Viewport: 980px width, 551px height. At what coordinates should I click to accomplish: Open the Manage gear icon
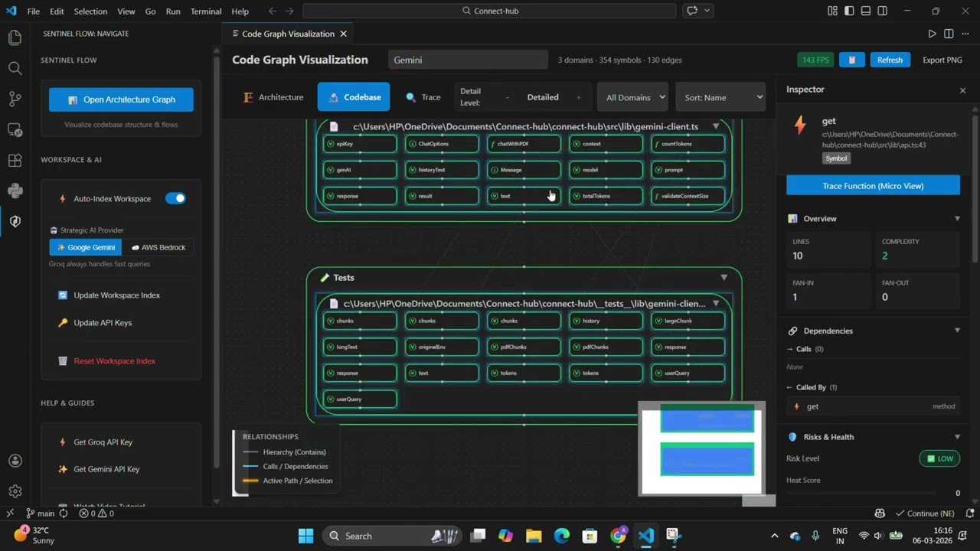point(15,491)
